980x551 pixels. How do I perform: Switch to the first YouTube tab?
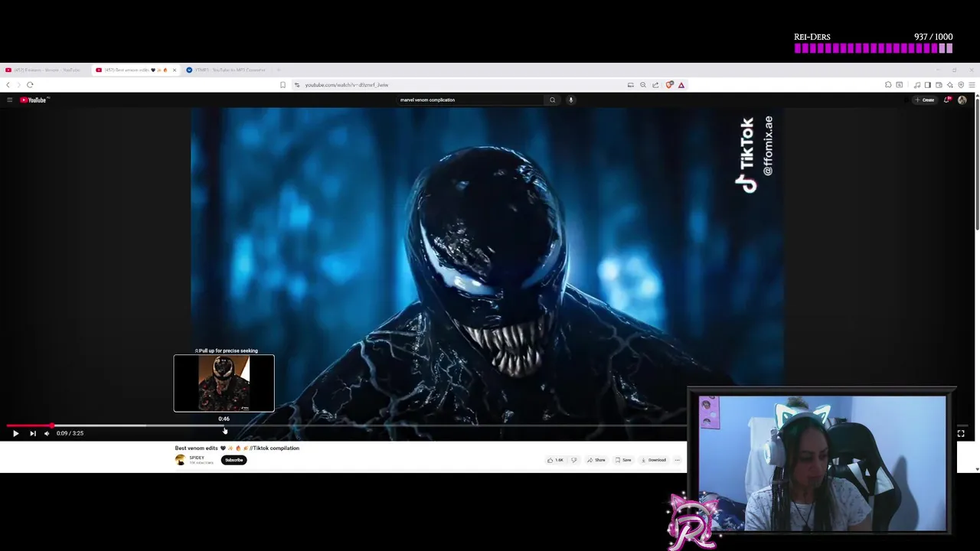click(x=44, y=70)
